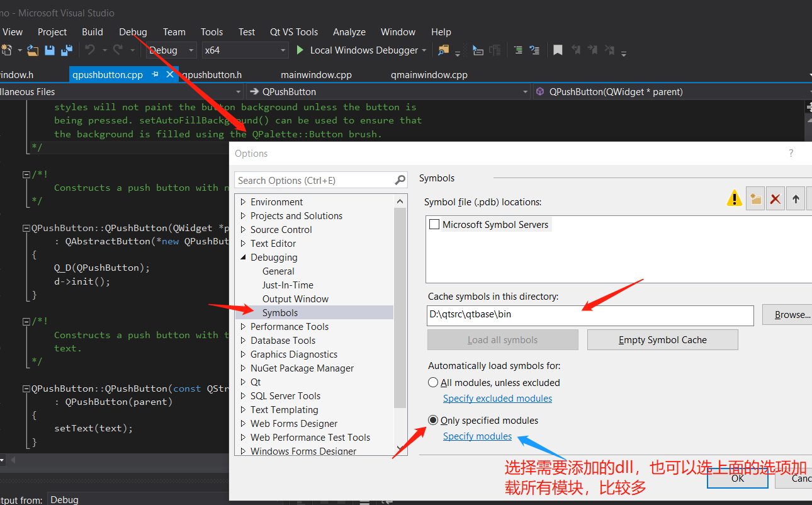The image size is (812, 505).
Task: Click the options tree scrollbar up arrow
Action: (x=400, y=201)
